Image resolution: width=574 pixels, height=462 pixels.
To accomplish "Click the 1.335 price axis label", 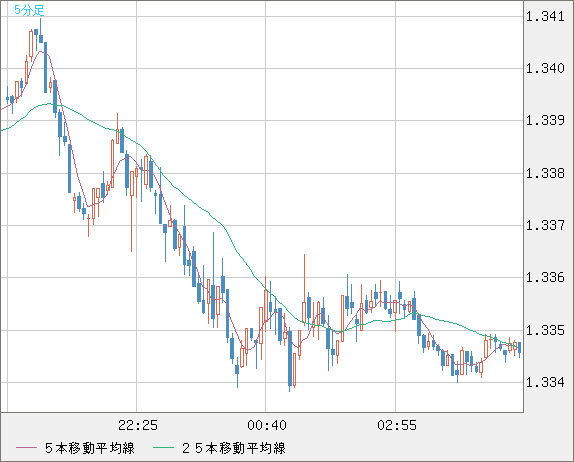I will pos(545,330).
